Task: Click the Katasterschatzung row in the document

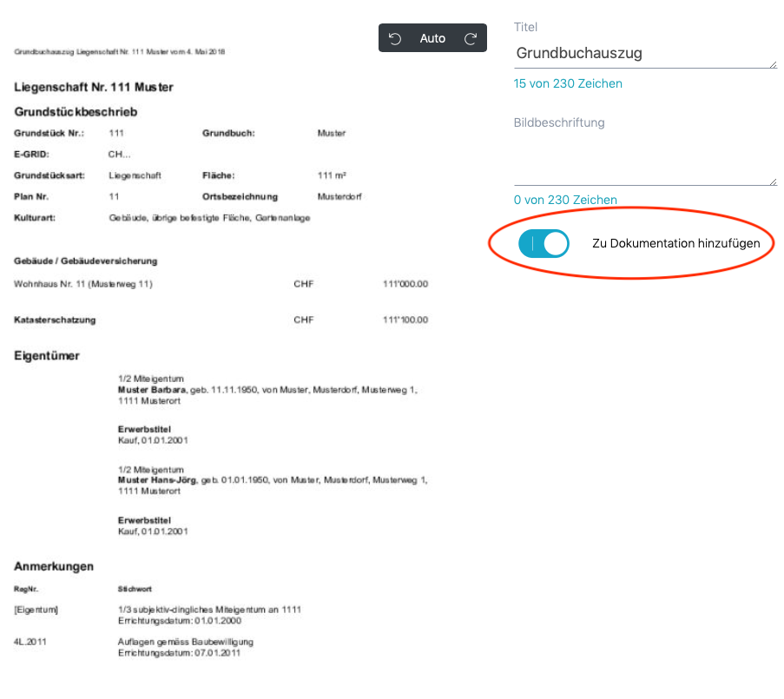Action: (55, 320)
